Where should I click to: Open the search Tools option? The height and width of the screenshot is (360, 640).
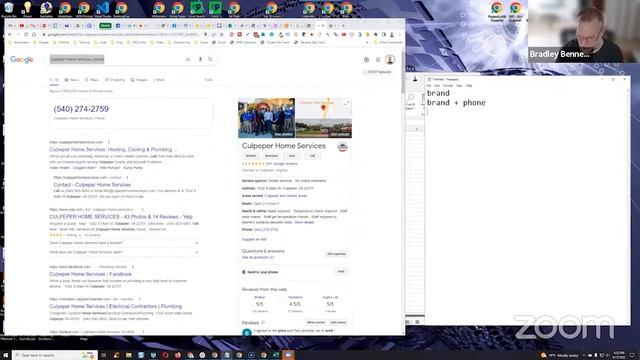[208, 80]
